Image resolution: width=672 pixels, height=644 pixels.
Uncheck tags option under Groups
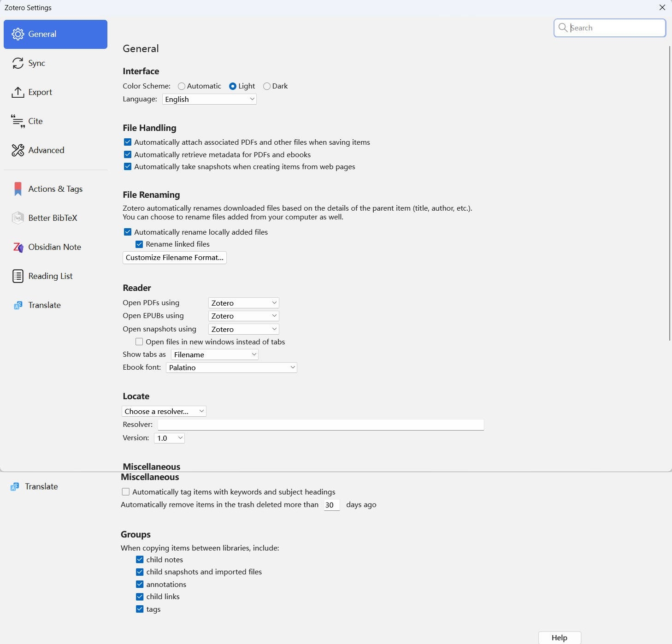[140, 609]
